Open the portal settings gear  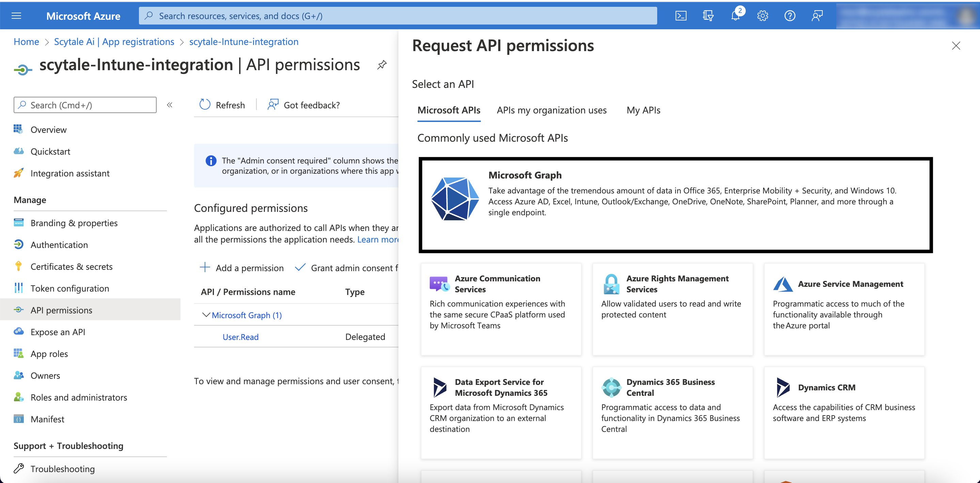[762, 16]
